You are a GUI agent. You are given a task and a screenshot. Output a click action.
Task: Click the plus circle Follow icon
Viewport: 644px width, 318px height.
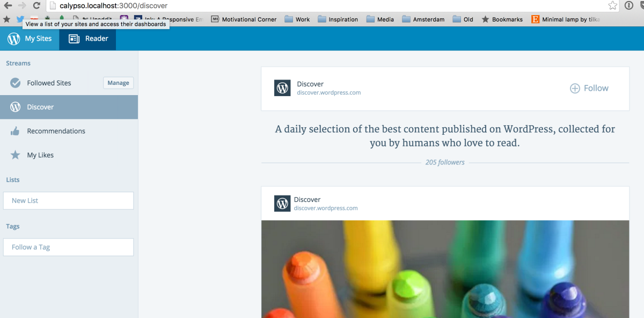(x=575, y=88)
